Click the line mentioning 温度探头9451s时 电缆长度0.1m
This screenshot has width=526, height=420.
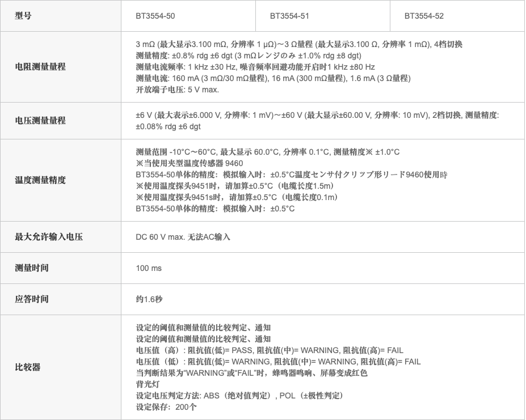(x=237, y=197)
